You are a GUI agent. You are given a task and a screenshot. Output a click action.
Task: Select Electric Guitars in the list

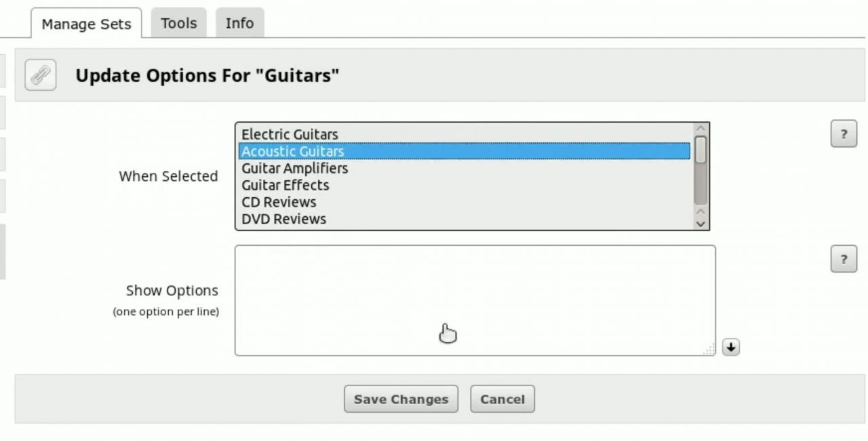tap(290, 134)
